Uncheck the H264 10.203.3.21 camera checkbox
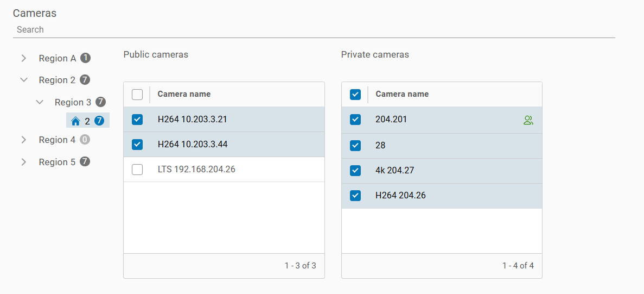 click(137, 120)
